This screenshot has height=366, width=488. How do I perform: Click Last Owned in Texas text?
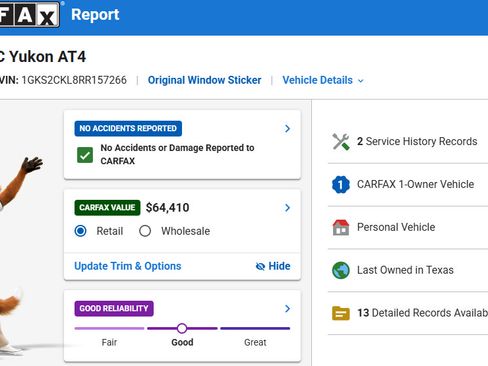point(405,270)
